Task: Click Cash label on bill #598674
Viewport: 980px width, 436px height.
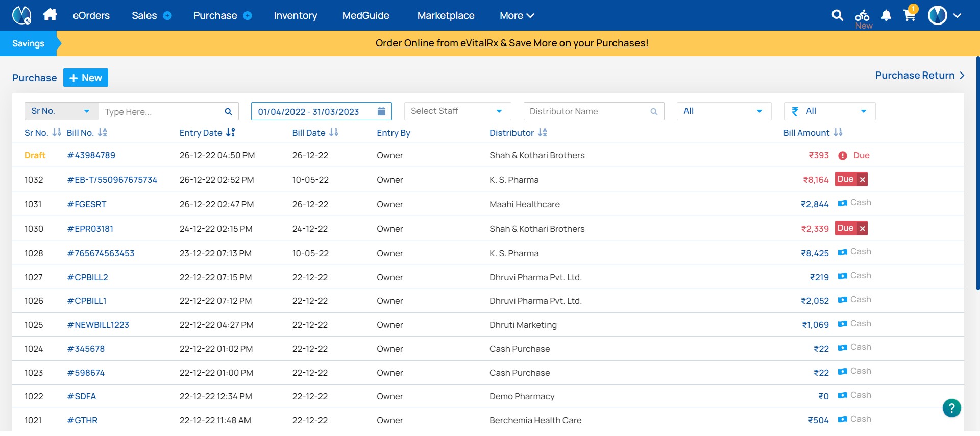Action: pyautogui.click(x=861, y=371)
